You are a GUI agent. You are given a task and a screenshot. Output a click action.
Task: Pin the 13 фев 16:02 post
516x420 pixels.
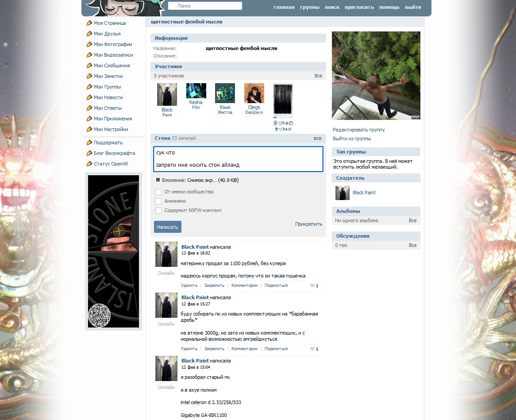click(x=214, y=285)
